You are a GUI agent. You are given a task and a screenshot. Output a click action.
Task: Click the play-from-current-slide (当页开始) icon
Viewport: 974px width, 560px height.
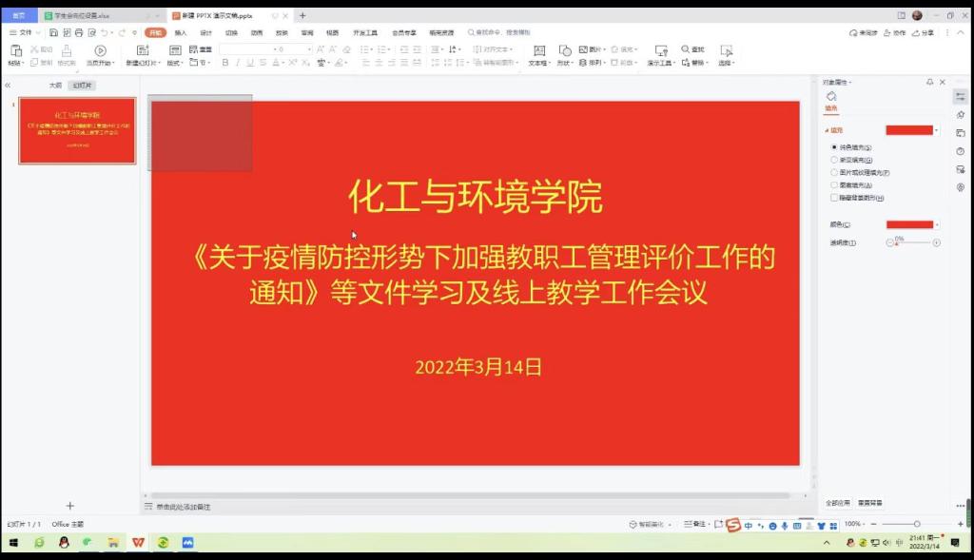[100, 51]
